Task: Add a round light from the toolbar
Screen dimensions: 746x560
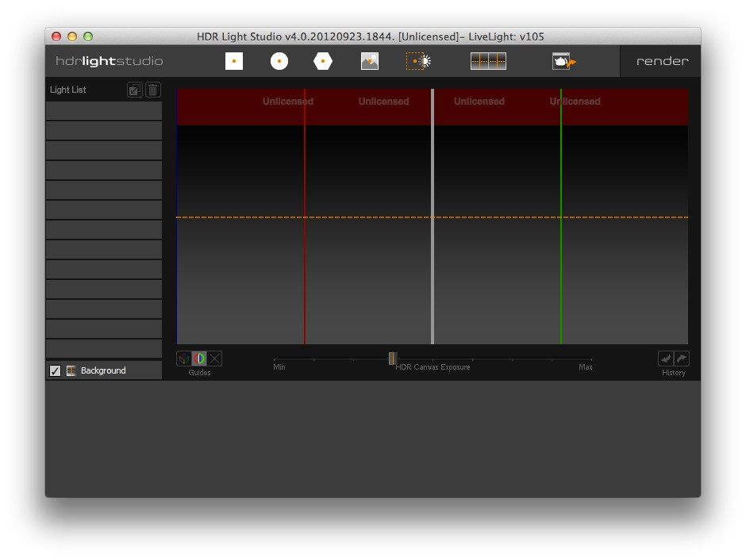Action: tap(279, 61)
